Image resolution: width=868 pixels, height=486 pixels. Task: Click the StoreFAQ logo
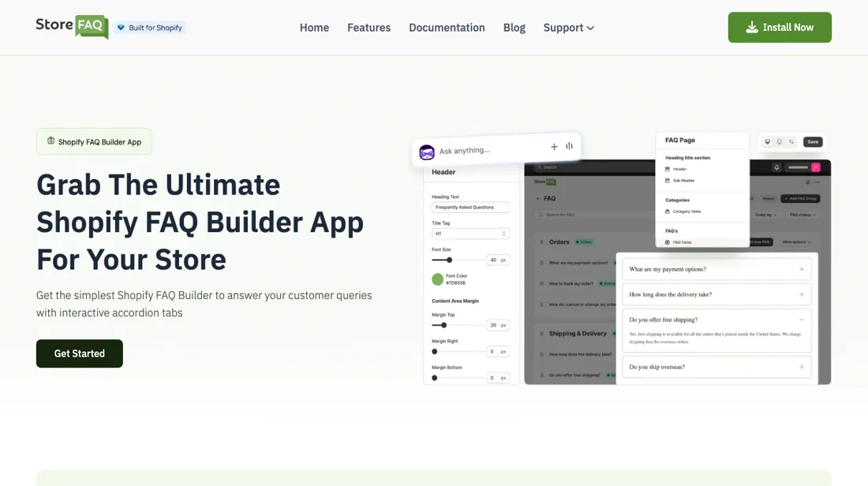coord(72,27)
